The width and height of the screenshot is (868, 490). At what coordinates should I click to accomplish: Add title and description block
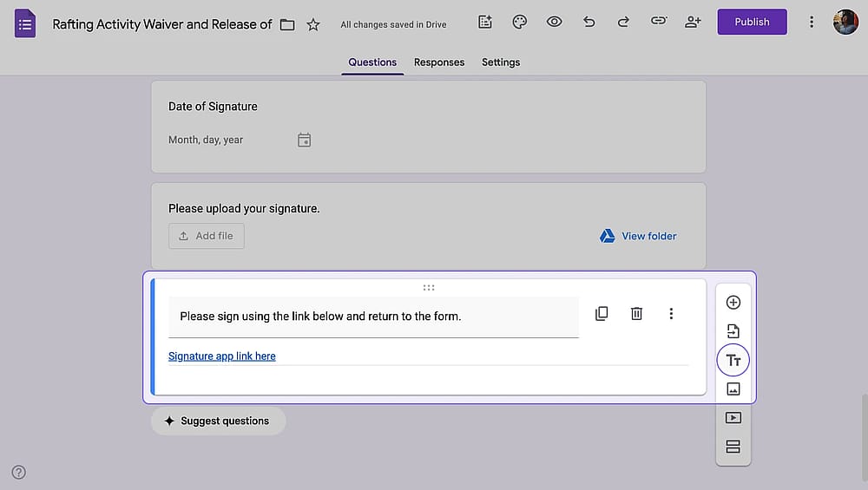733,361
